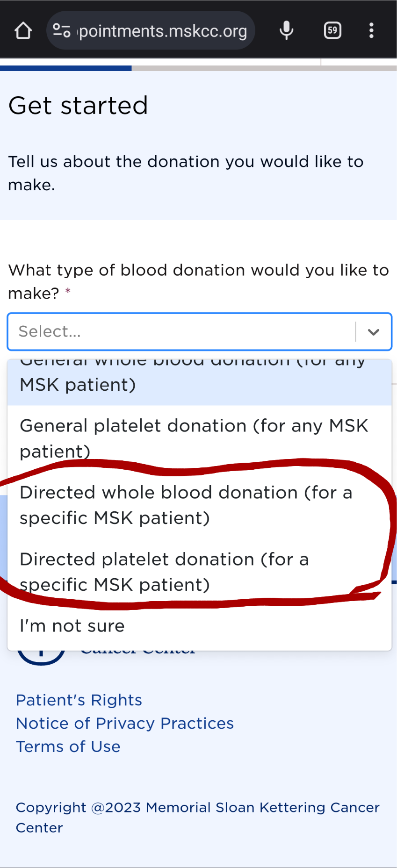Viewport: 397px width, 868px height.
Task: Open Notice of Privacy Practices link
Action: [x=125, y=723]
